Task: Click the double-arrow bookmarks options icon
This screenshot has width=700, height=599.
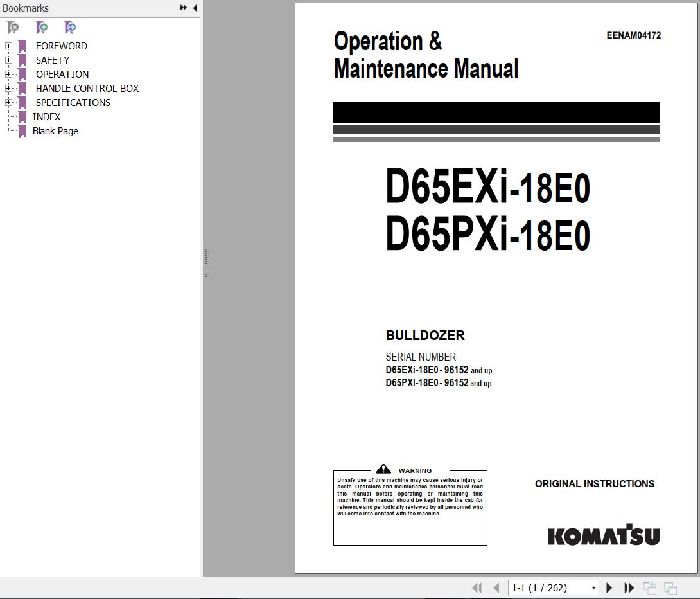Action: coord(183,8)
